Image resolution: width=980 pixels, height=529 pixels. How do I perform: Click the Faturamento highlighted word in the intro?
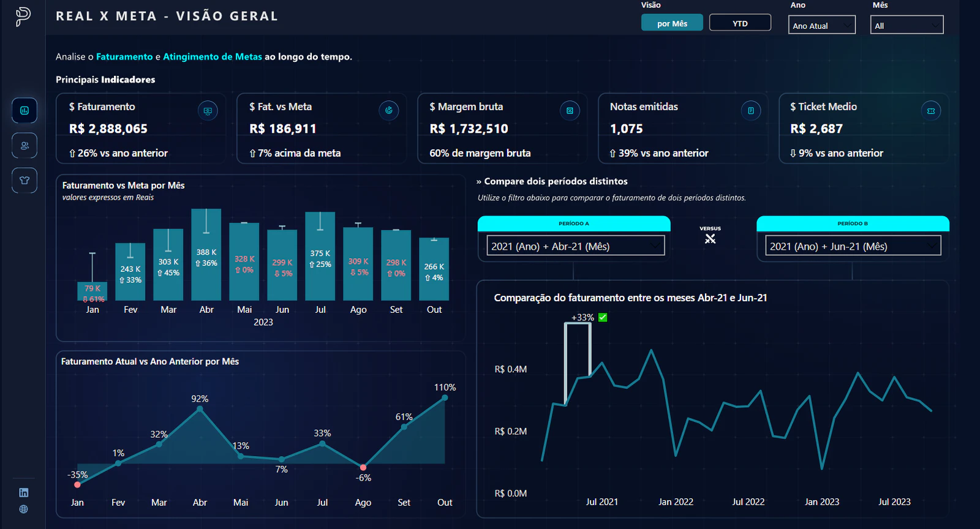124,56
